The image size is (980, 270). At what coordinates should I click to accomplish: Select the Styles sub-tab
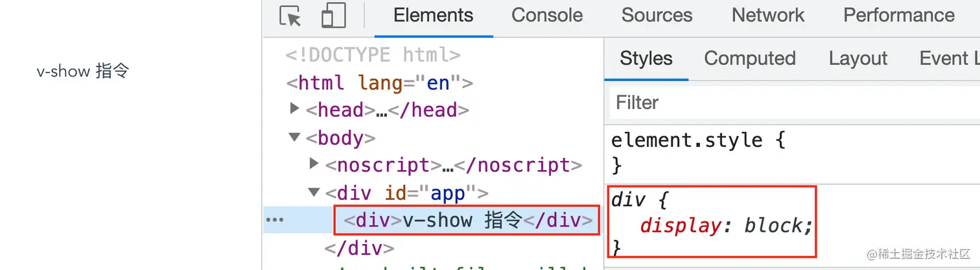[646, 58]
